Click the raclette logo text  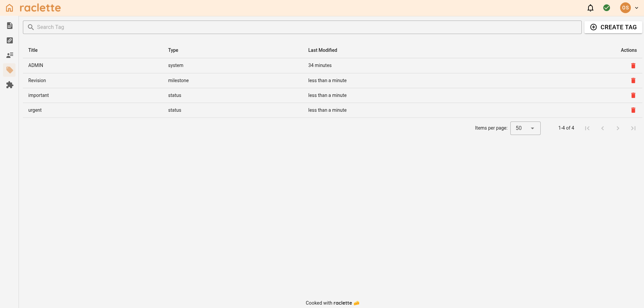[x=40, y=8]
